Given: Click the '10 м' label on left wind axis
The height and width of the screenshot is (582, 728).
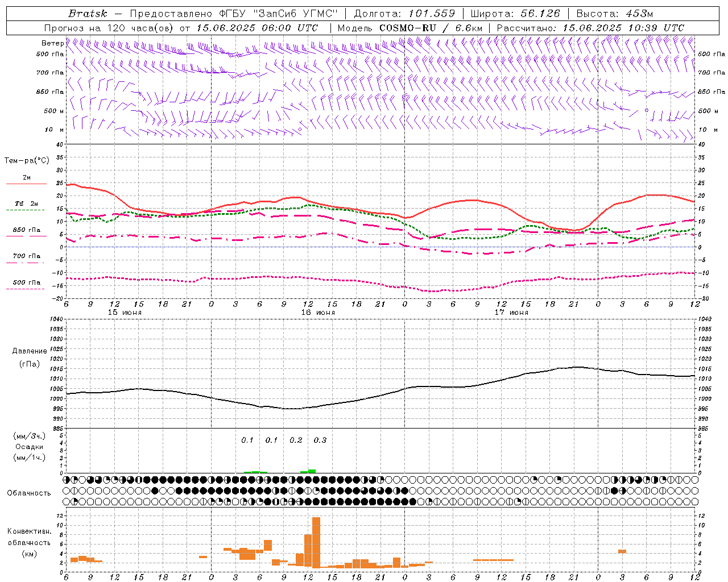Looking at the screenshot, I should [55, 130].
